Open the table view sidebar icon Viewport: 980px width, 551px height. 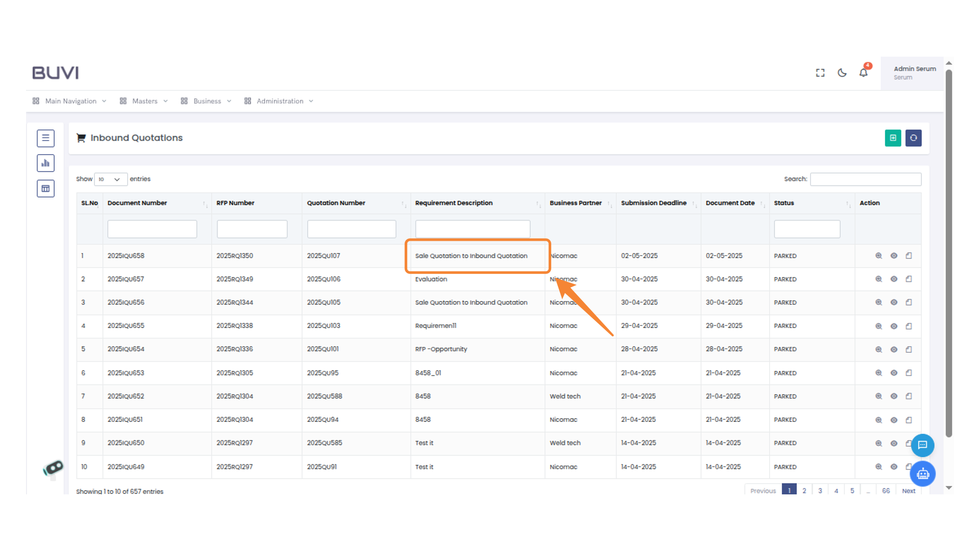[45, 189]
